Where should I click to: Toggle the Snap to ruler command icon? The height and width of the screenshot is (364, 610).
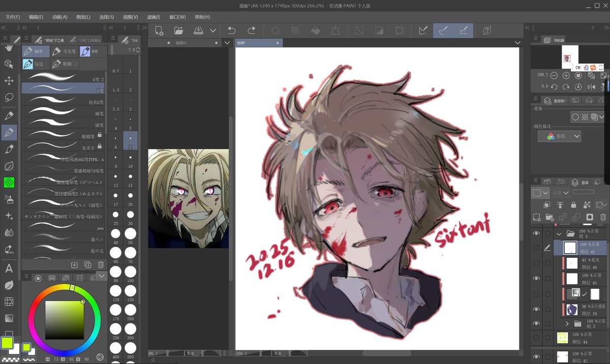pyautogui.click(x=423, y=31)
